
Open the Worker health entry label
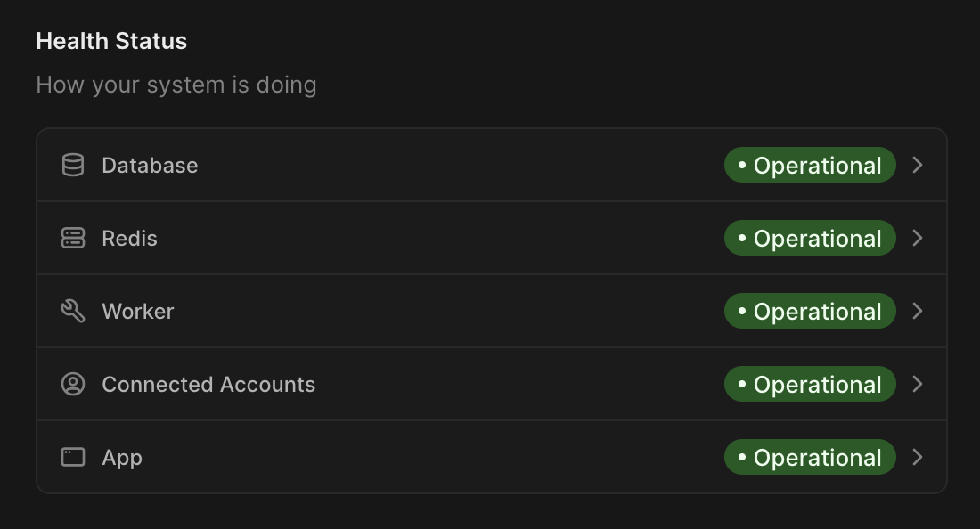coord(138,312)
